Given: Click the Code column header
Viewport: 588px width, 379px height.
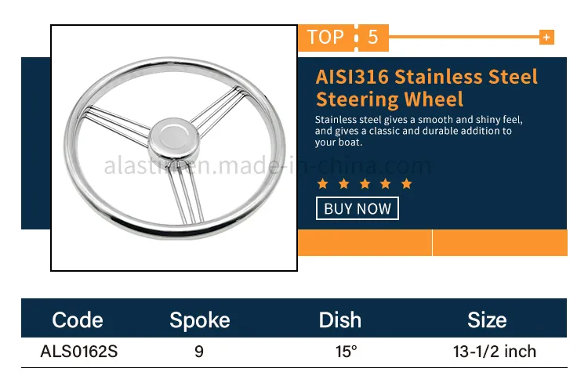Looking at the screenshot, I should pyautogui.click(x=78, y=320).
